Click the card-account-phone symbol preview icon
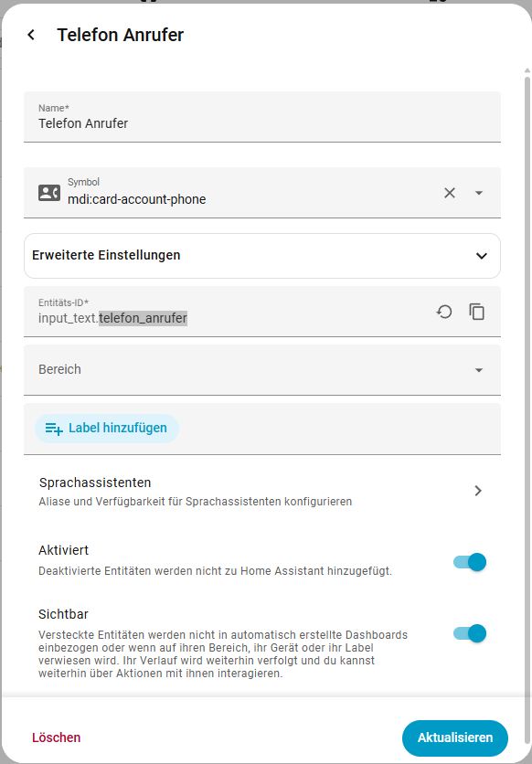 coord(49,193)
